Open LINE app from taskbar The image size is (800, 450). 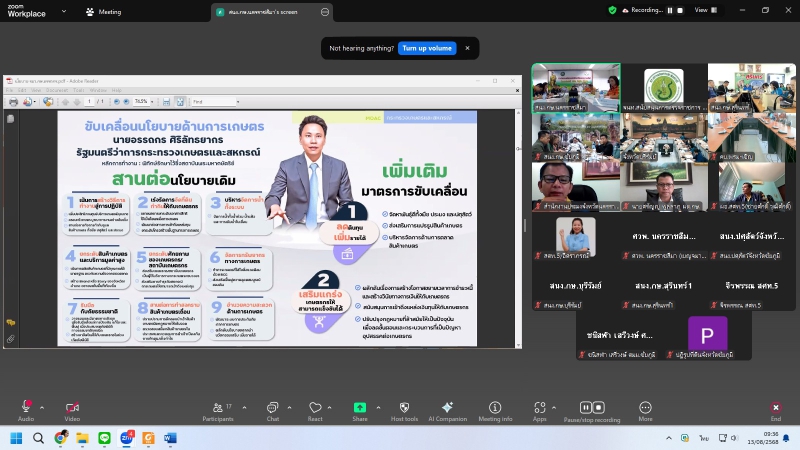[105, 438]
